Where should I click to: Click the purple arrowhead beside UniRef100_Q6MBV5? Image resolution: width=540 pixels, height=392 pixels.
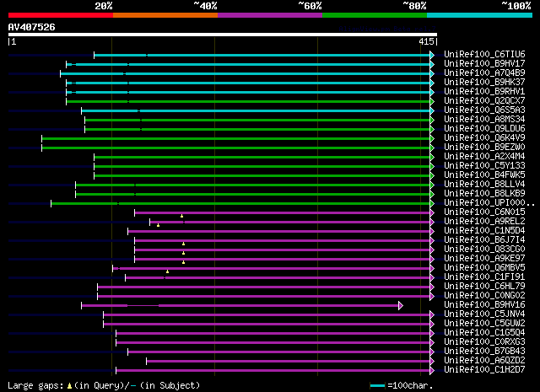[432, 268]
